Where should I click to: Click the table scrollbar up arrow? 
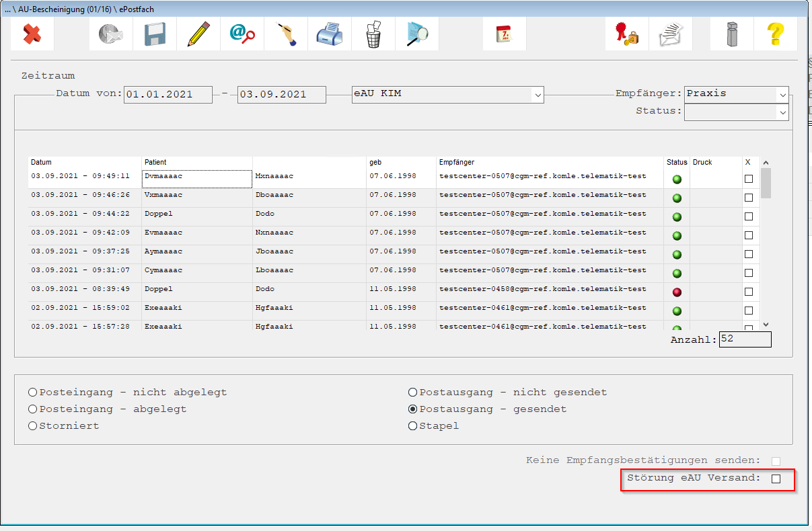click(766, 163)
